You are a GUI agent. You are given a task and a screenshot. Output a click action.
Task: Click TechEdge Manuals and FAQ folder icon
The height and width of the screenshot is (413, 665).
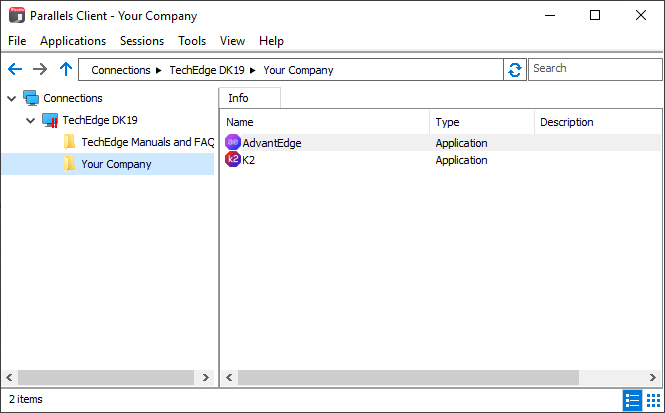click(x=70, y=142)
